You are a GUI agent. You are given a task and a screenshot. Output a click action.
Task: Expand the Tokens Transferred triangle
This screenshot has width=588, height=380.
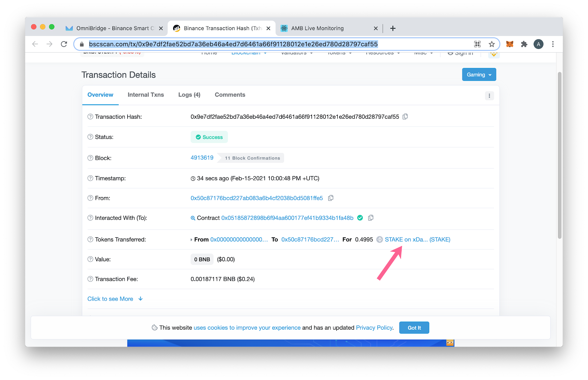(191, 240)
